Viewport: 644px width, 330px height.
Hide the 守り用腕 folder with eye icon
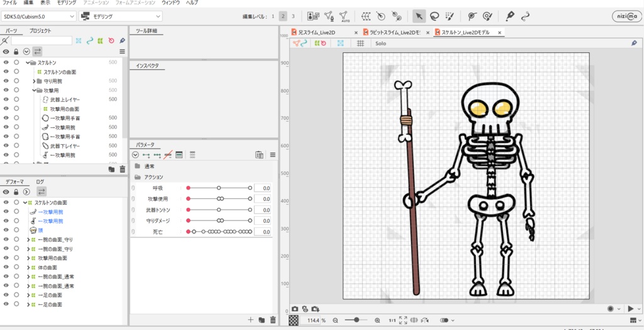pos(6,81)
